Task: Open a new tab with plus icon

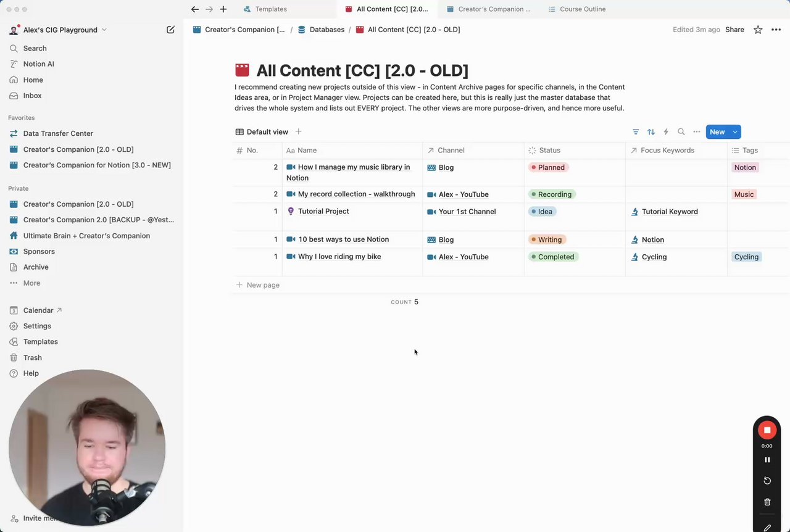Action: coord(223,9)
